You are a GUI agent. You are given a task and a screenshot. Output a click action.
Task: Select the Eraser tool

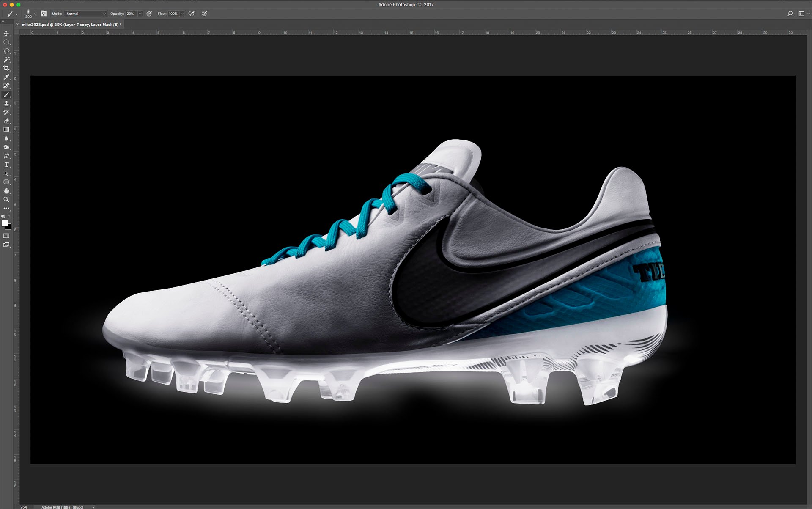6,121
